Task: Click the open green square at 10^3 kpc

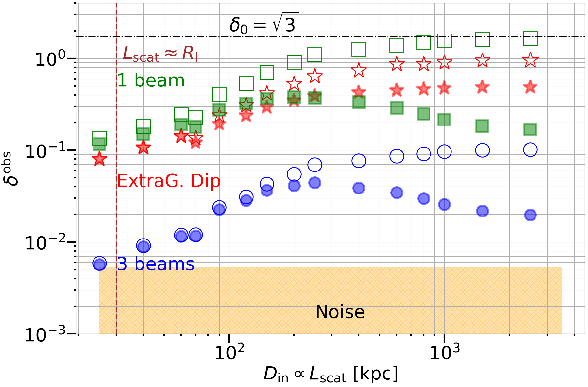Action: [444, 41]
